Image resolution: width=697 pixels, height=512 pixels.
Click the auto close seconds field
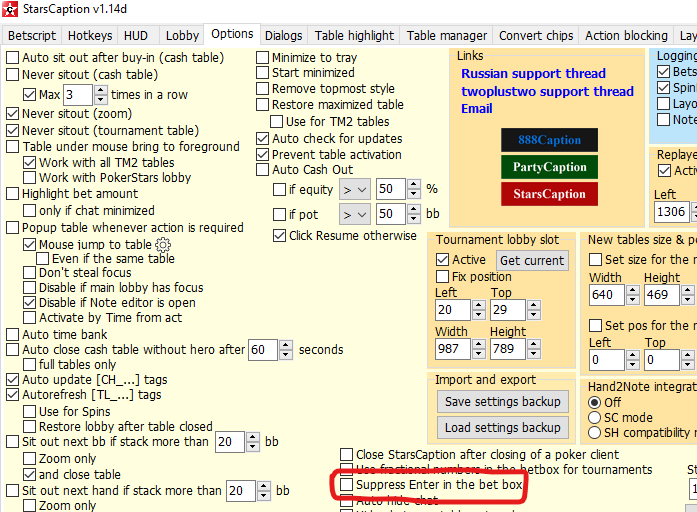(263, 350)
